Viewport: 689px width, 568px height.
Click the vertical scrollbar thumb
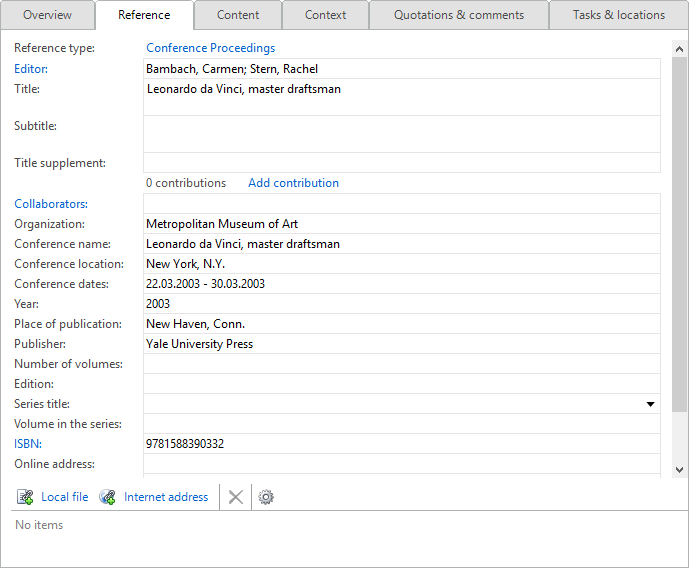679,233
